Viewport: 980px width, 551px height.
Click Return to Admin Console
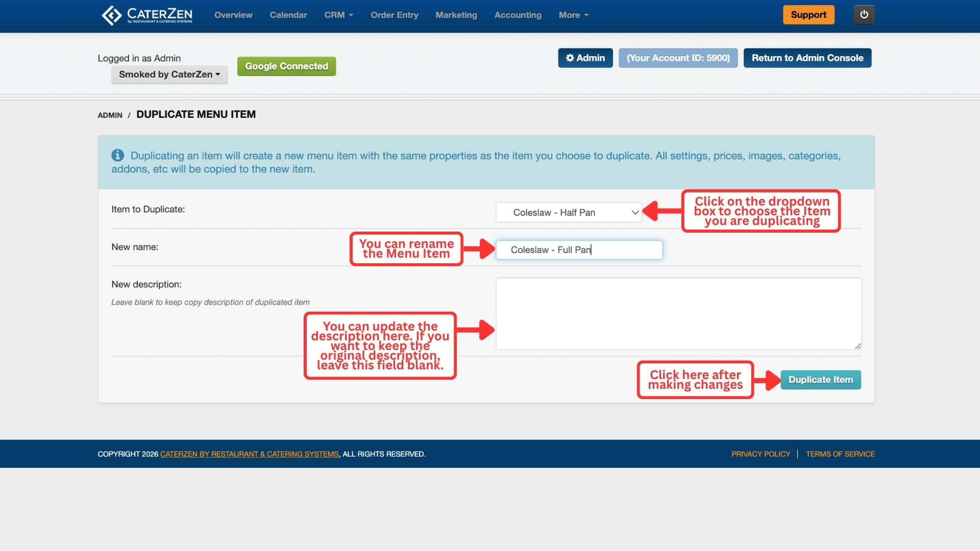point(807,58)
